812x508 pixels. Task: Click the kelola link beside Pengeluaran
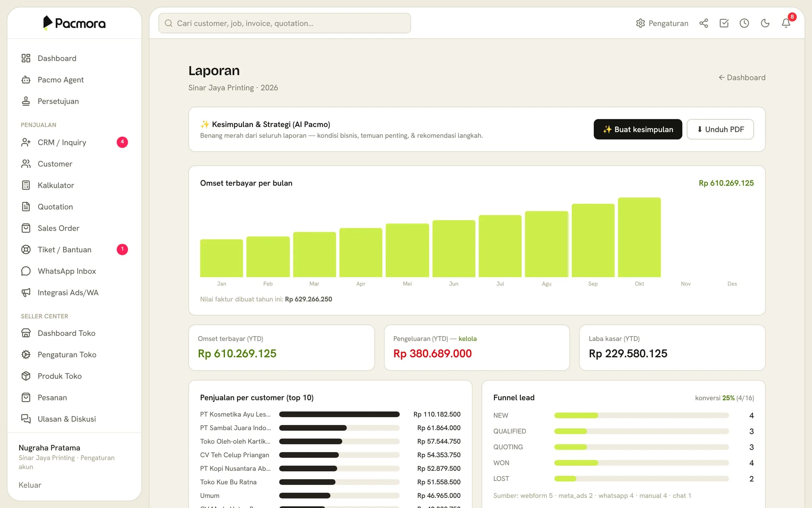click(468, 339)
